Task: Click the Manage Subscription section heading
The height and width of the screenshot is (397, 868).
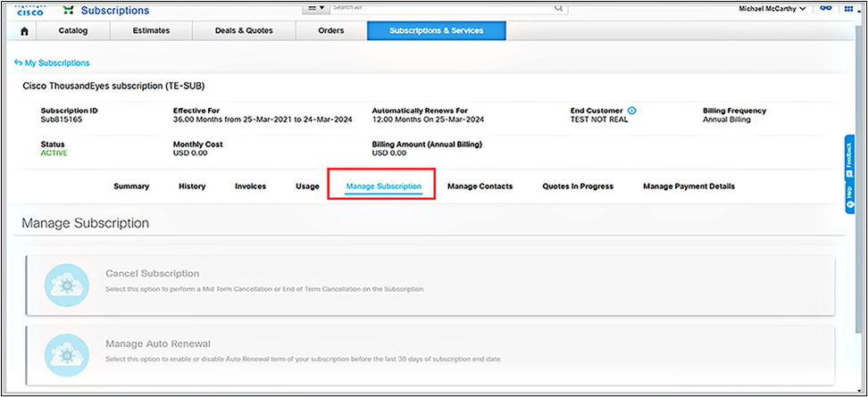Action: (85, 223)
